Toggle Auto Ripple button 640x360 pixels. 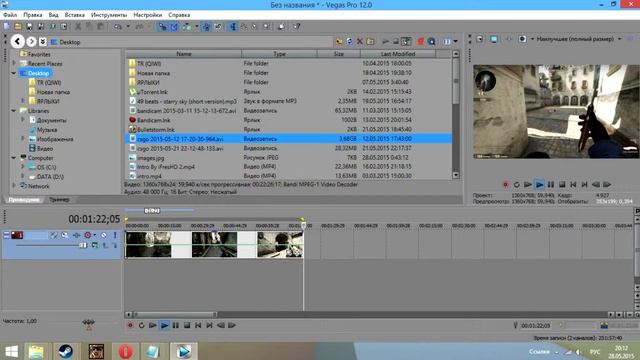coord(187,27)
